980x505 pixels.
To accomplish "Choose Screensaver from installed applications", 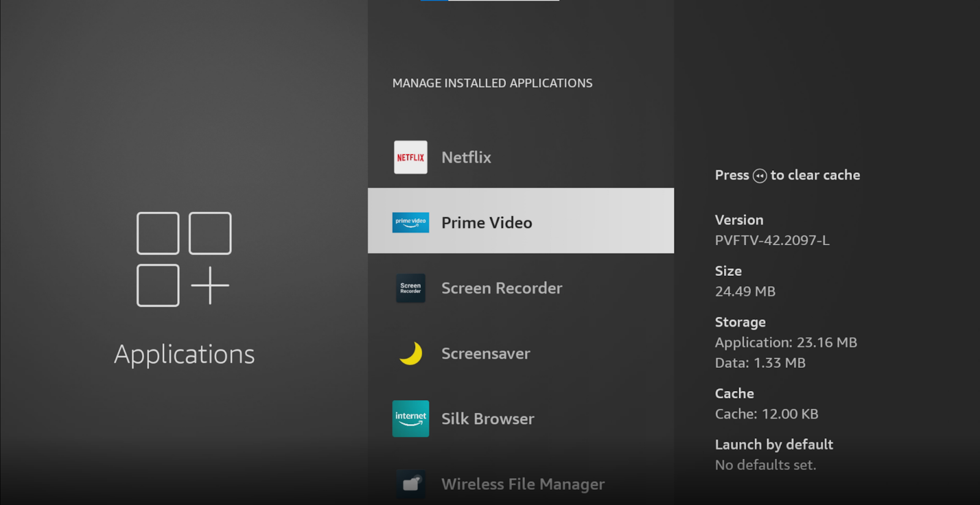I will (x=521, y=354).
